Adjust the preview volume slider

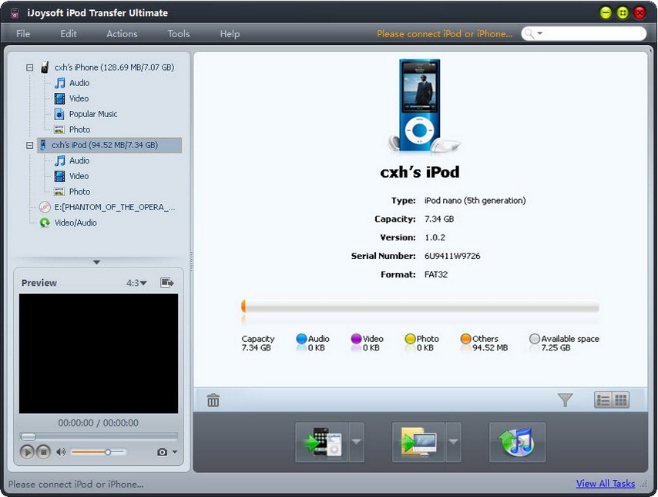click(x=108, y=452)
